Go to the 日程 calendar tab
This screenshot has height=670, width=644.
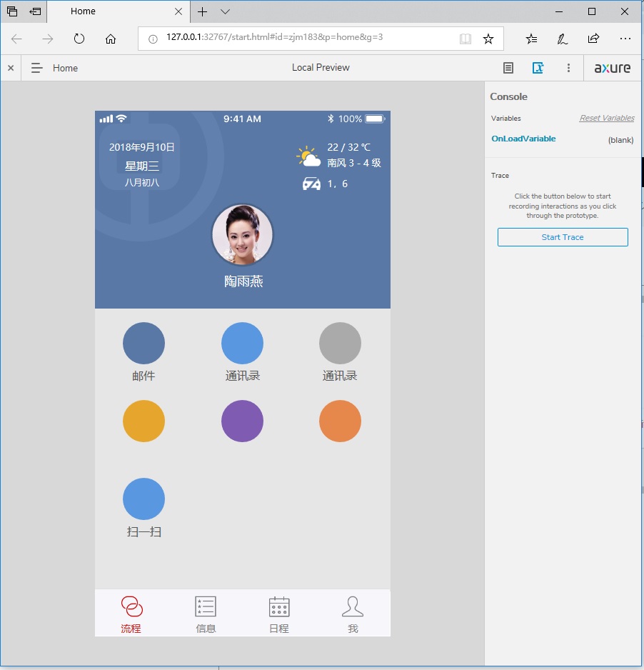point(279,614)
